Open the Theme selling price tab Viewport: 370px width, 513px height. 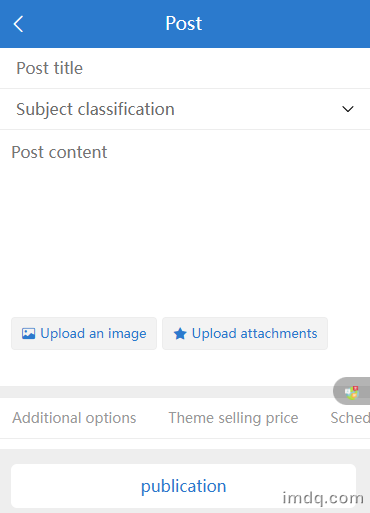[x=233, y=418]
